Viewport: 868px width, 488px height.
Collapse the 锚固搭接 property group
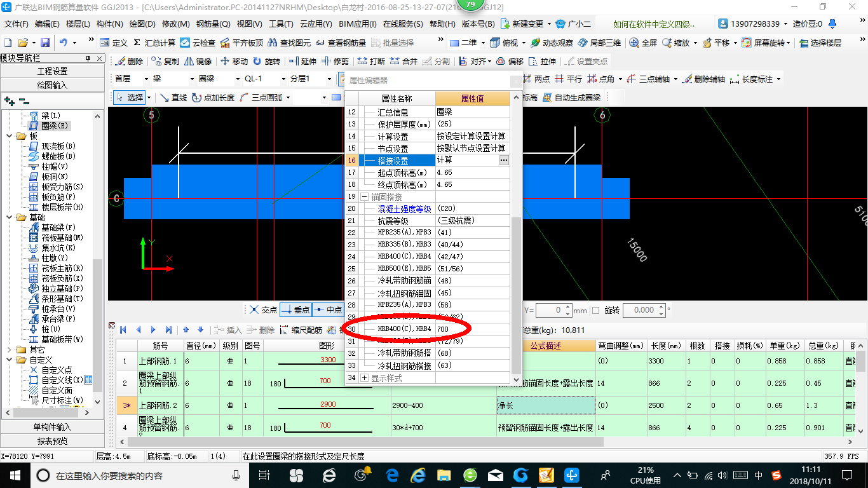[365, 197]
